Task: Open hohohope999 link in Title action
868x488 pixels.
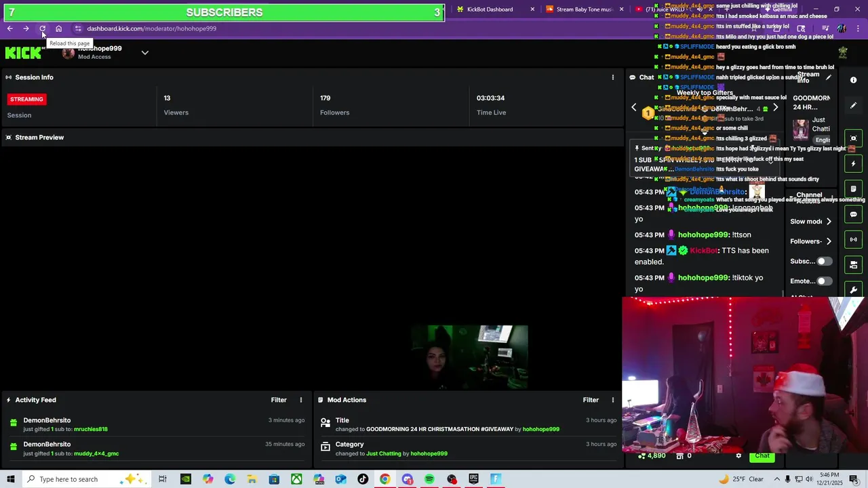Action: coord(541,429)
